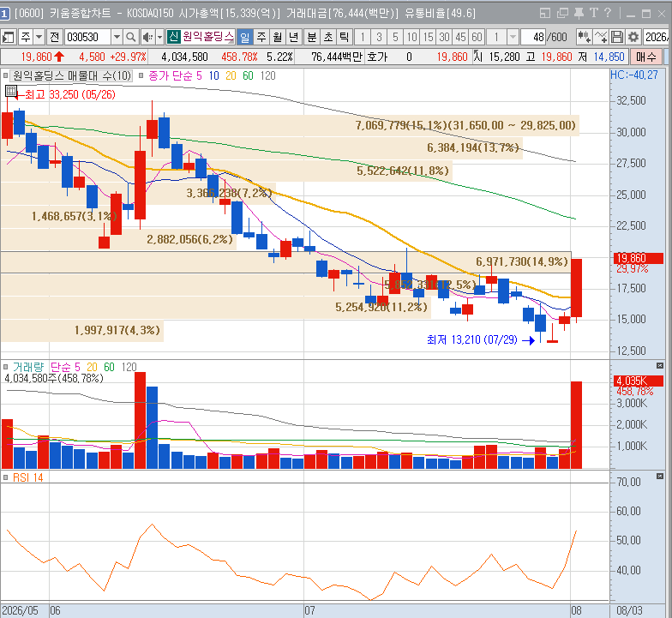
Task: Click the HC:-40.27 label on the price axis
Action: [x=634, y=75]
